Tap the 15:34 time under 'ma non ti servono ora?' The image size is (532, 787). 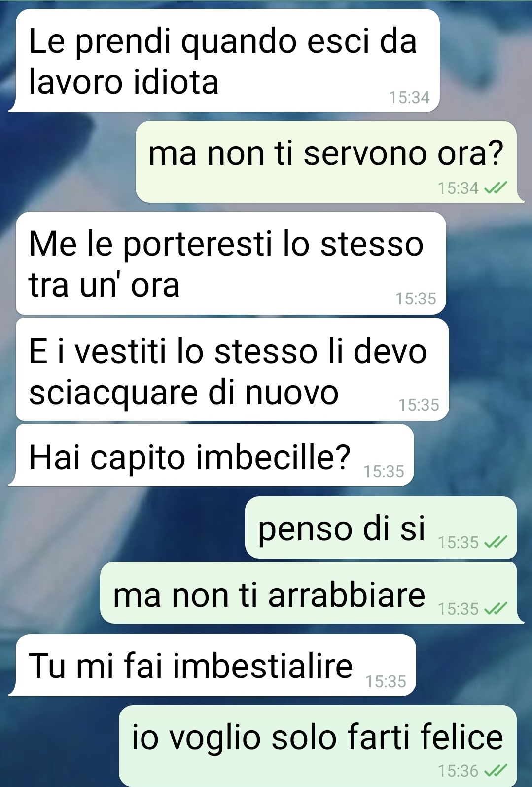coord(458,188)
